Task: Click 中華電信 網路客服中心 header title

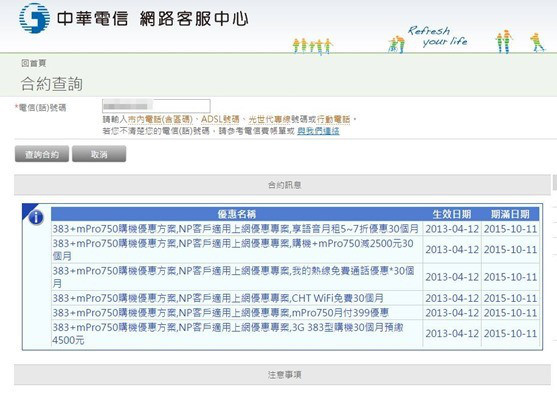Action: coord(152,18)
